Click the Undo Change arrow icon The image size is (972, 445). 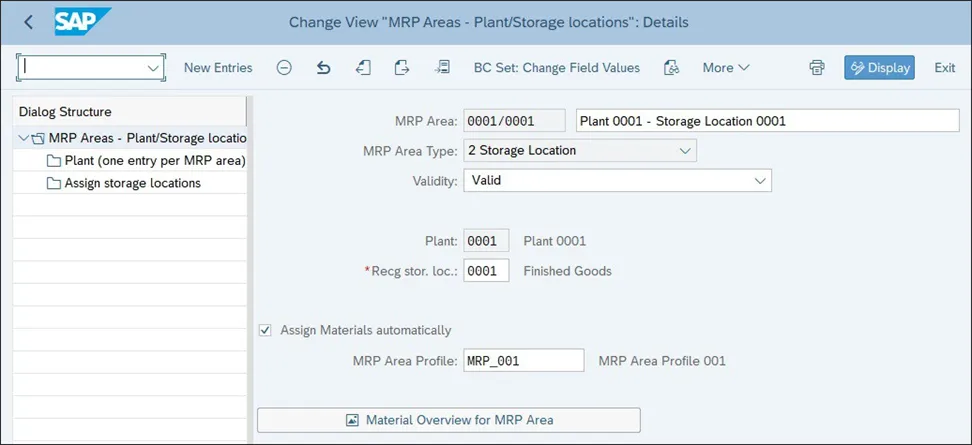pos(323,68)
